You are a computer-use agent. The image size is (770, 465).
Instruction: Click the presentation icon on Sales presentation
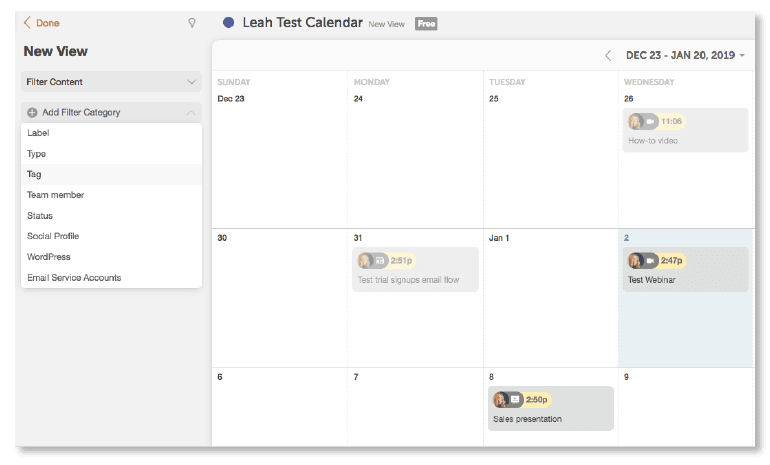click(515, 399)
